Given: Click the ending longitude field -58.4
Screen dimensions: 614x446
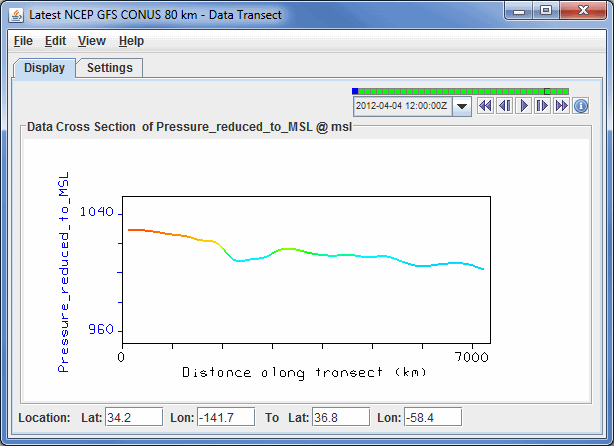Looking at the screenshot, I should pyautogui.click(x=432, y=417).
